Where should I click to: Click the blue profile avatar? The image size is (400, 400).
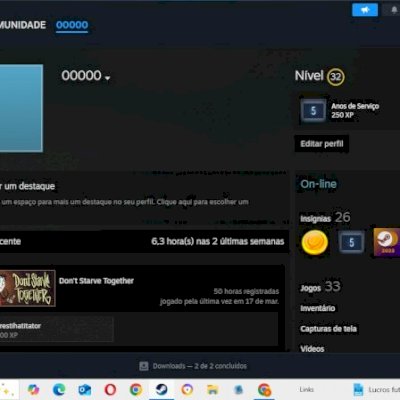click(x=21, y=108)
